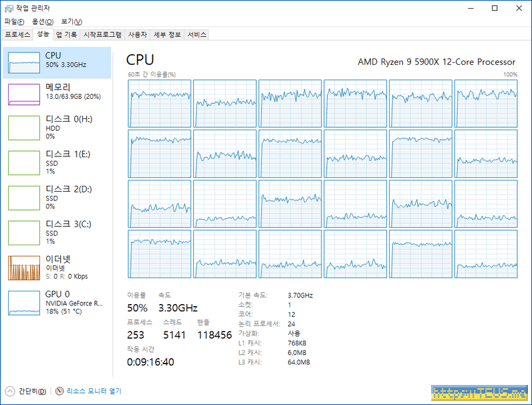
Task: Open the 옵션(O) menu
Action: coord(42,22)
